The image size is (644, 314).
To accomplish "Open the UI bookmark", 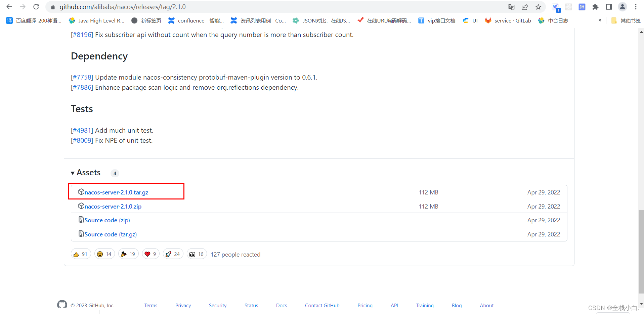I will pyautogui.click(x=470, y=20).
